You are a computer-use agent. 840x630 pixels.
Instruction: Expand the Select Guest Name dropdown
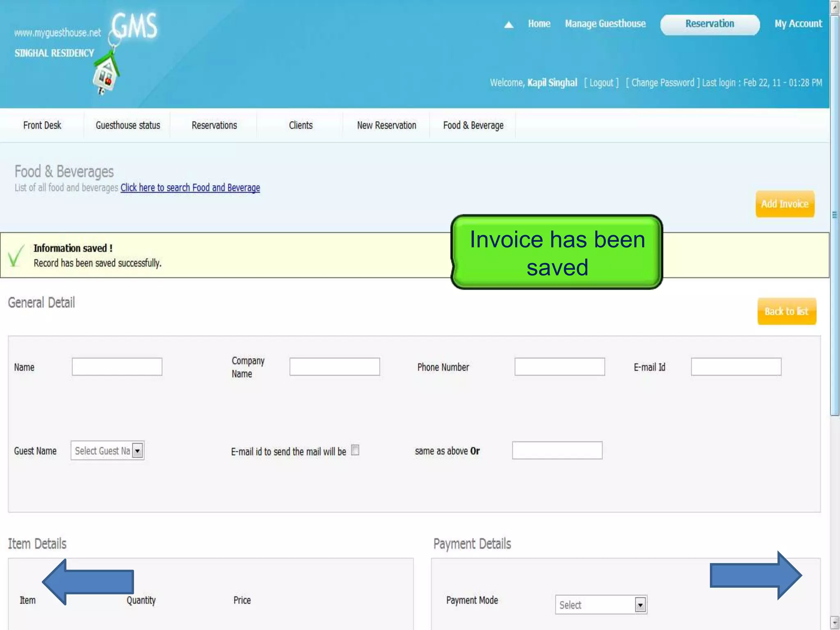point(107,451)
